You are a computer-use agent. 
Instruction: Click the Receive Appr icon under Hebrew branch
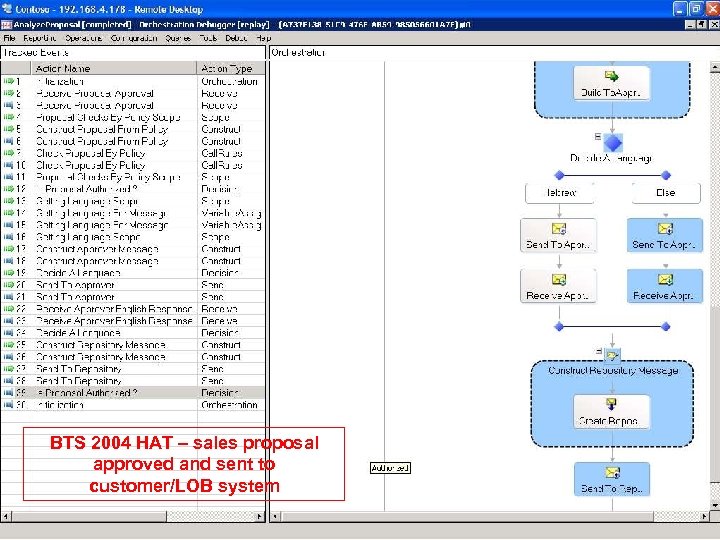click(559, 279)
